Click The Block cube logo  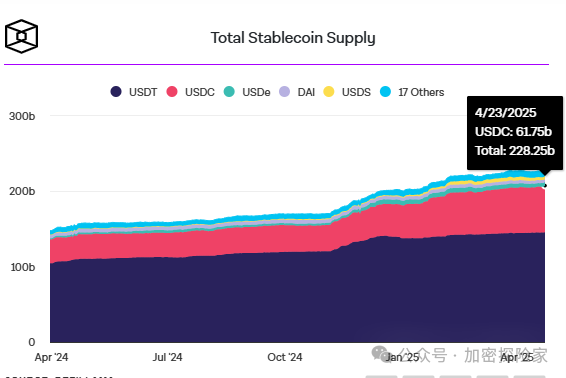pyautogui.click(x=21, y=36)
